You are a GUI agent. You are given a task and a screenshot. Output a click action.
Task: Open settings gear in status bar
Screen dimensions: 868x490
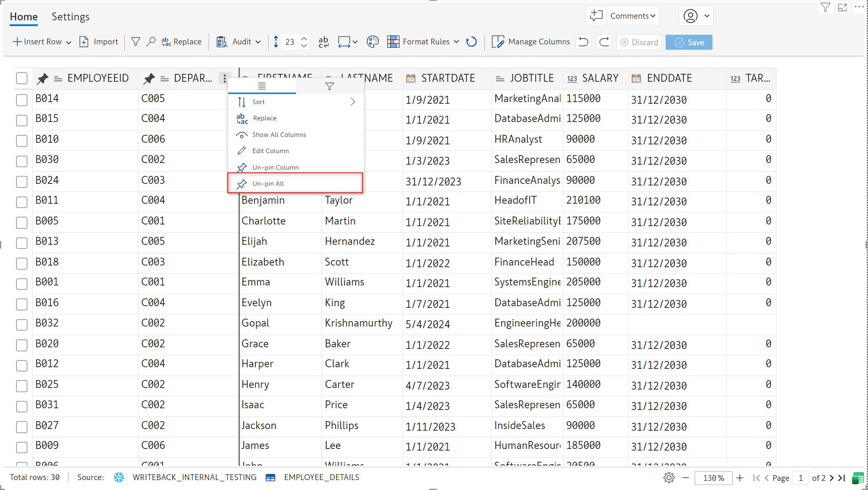tap(669, 478)
